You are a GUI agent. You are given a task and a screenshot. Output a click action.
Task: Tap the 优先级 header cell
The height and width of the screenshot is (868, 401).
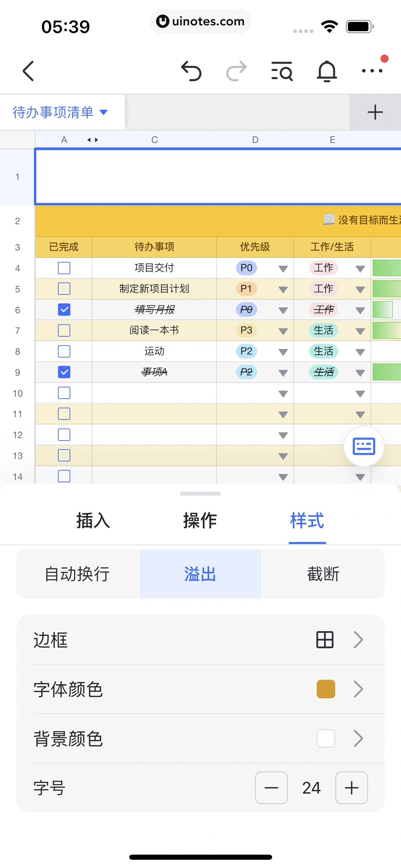255,247
